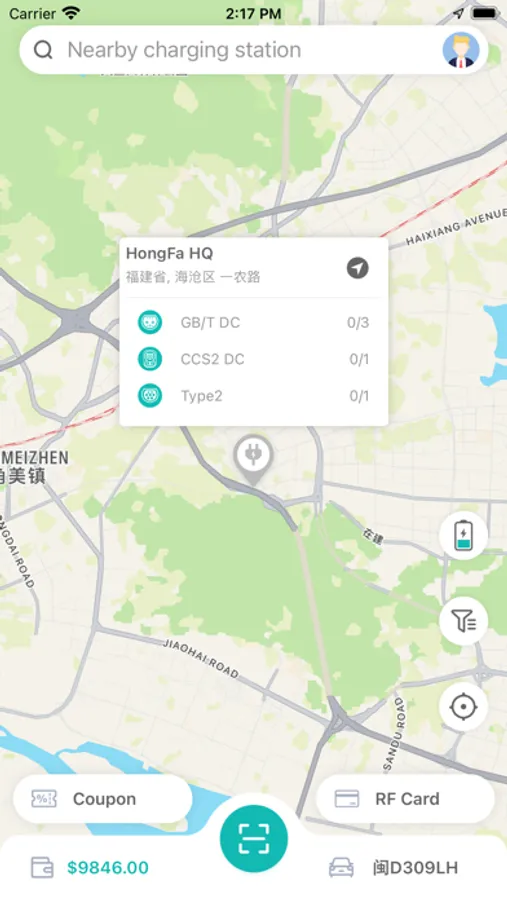Tap the $9846.00 wallet balance
507x900 pixels.
point(108,867)
